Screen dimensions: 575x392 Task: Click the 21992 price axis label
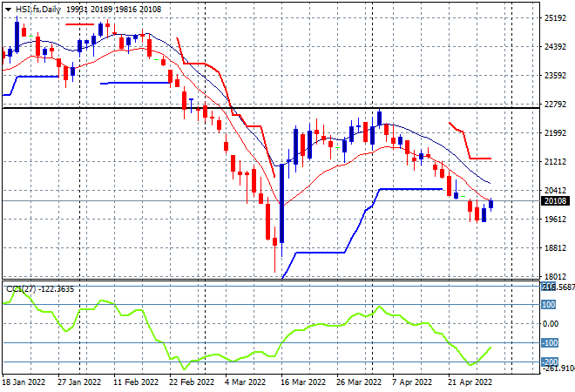click(x=555, y=132)
